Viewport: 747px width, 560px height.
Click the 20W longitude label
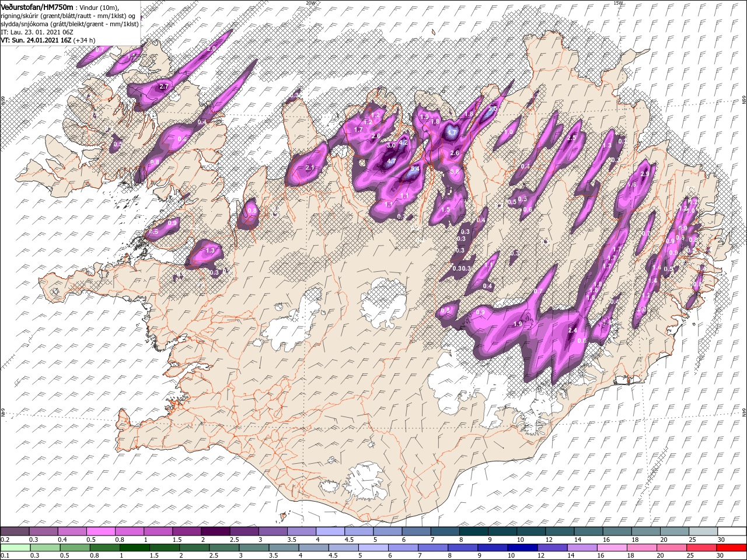(310, 3)
